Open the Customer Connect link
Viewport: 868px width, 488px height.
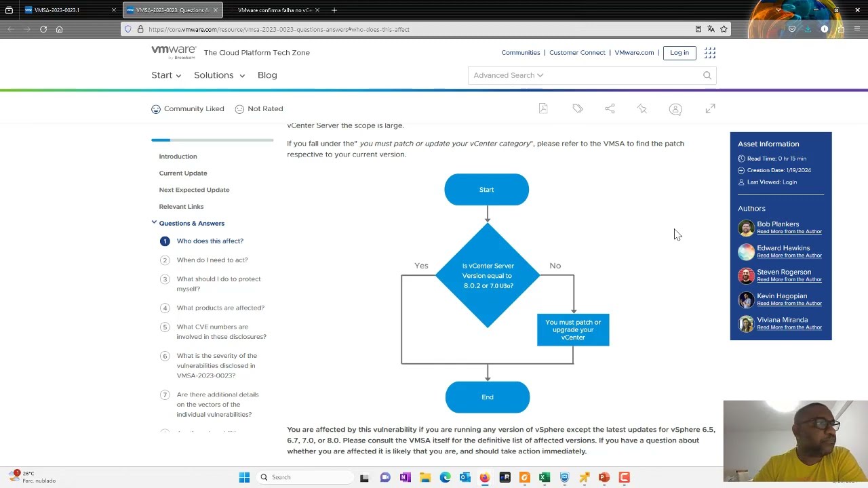tap(577, 53)
